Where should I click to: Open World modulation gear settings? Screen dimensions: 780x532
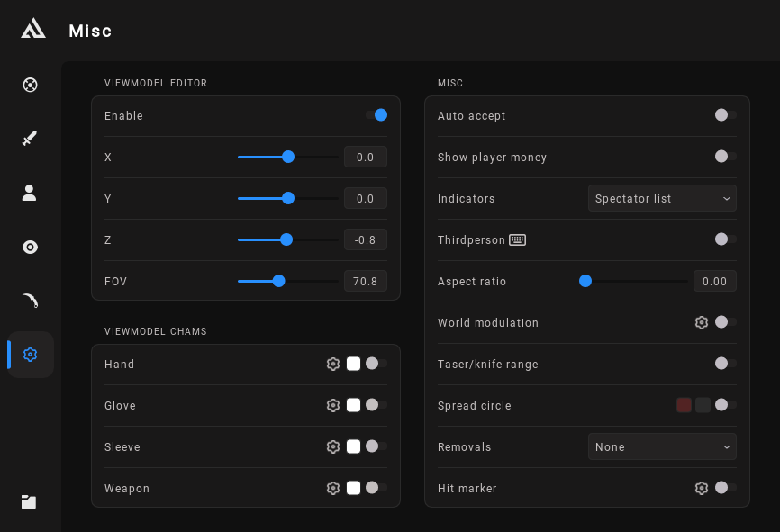[x=702, y=322]
